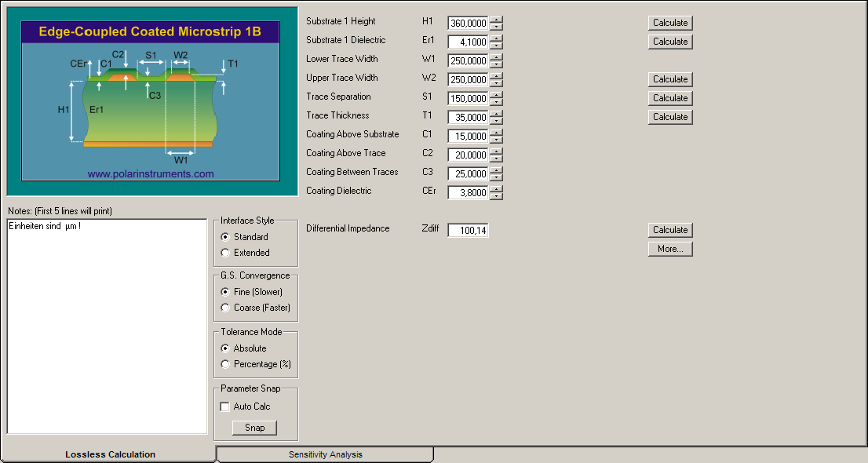Decrease Coating Above Trace C2 down arrow
868x463 pixels.
coord(497,159)
